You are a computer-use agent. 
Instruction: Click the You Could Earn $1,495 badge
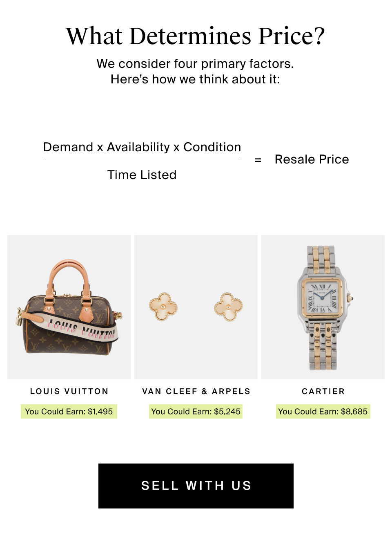click(x=69, y=411)
